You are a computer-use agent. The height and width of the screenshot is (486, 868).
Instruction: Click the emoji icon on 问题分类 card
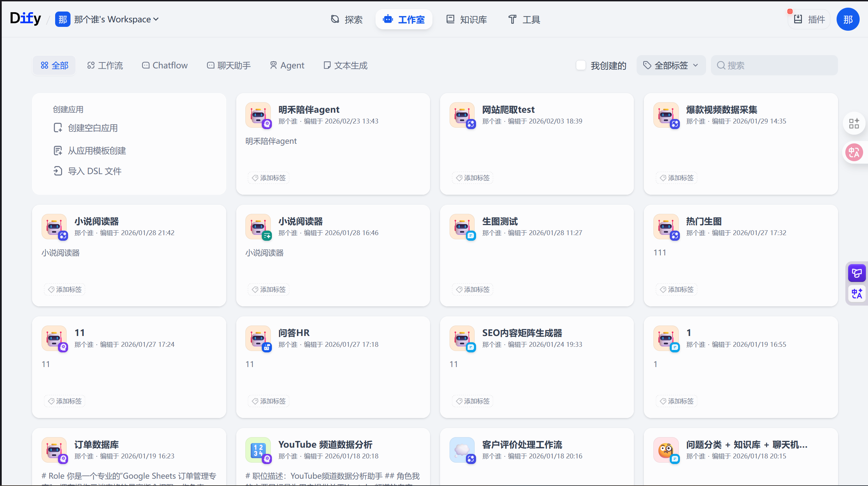666,450
